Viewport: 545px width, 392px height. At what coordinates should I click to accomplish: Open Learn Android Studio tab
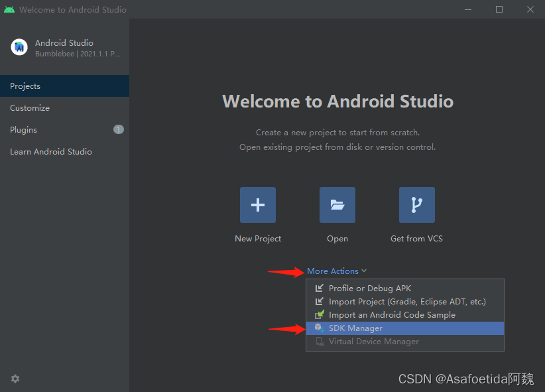65,152
